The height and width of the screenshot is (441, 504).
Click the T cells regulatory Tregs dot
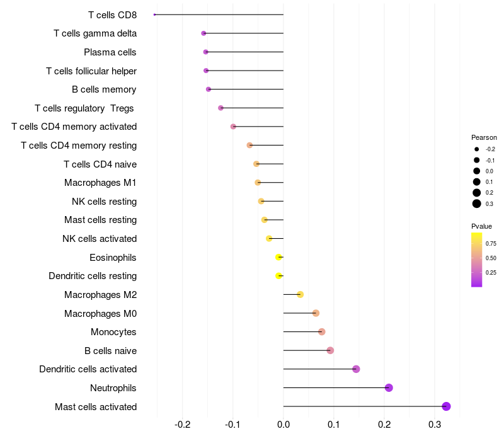[220, 108]
